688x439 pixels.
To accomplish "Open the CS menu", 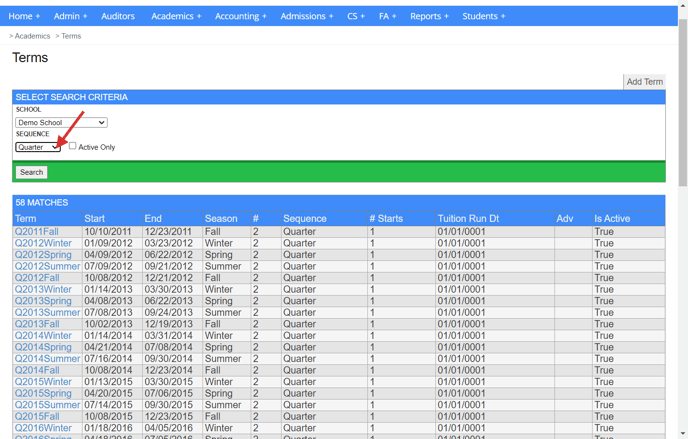I will pyautogui.click(x=356, y=16).
